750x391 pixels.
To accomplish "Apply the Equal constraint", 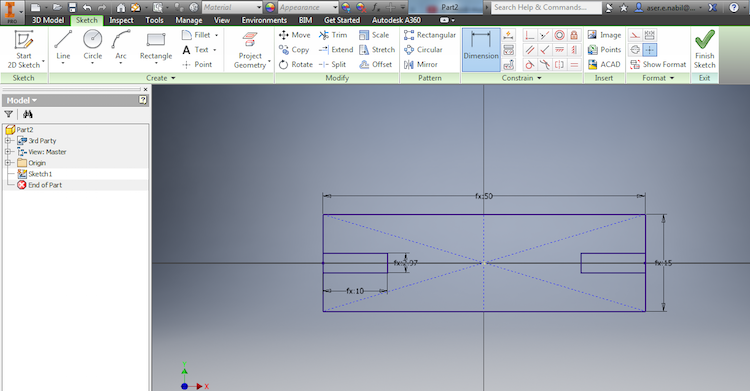I will [x=574, y=65].
